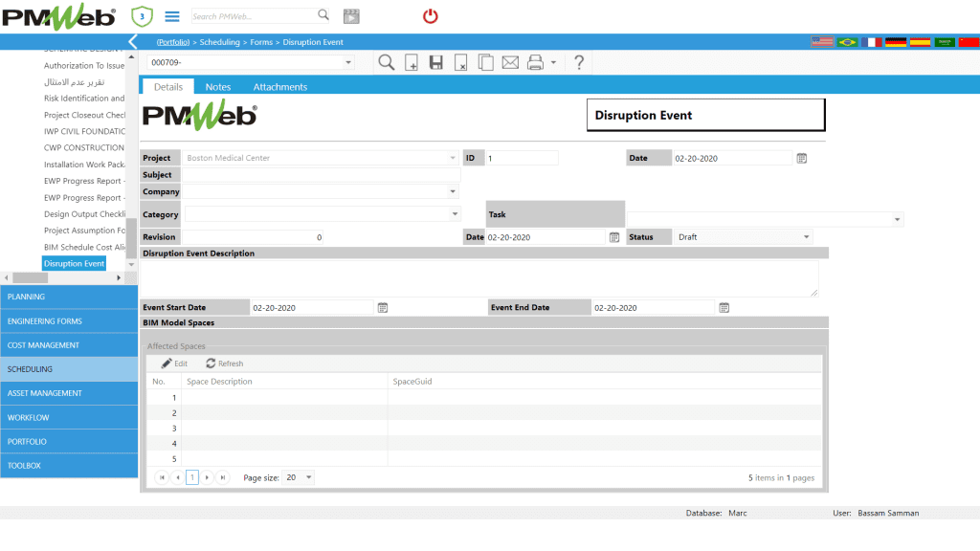Click the shield notification icon with 3
Image resolution: width=980 pixels, height=551 pixels.
click(x=142, y=16)
